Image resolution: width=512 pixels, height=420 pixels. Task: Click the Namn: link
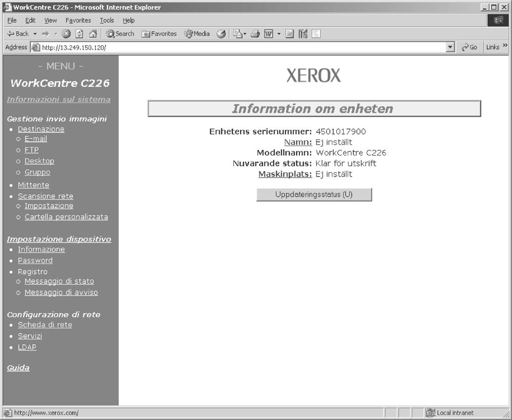tap(298, 142)
